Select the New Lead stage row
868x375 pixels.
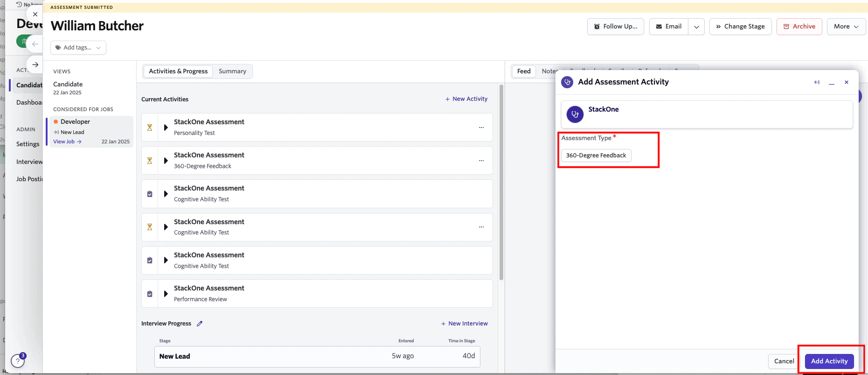[317, 356]
